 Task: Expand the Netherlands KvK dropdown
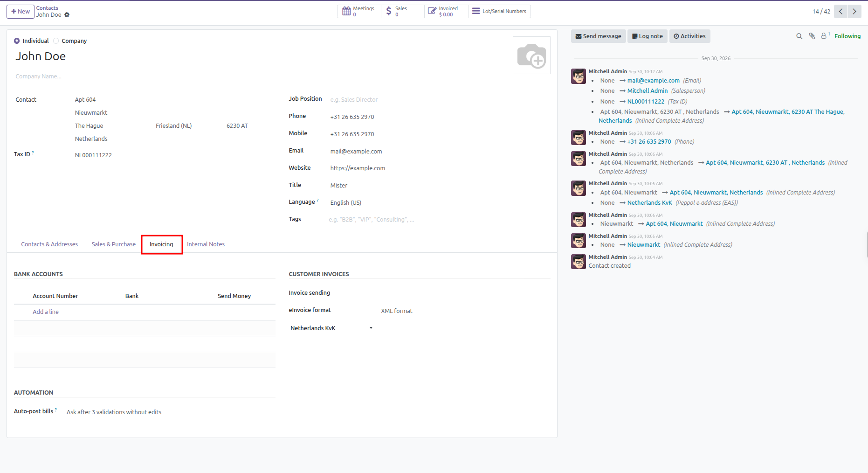coord(331,328)
